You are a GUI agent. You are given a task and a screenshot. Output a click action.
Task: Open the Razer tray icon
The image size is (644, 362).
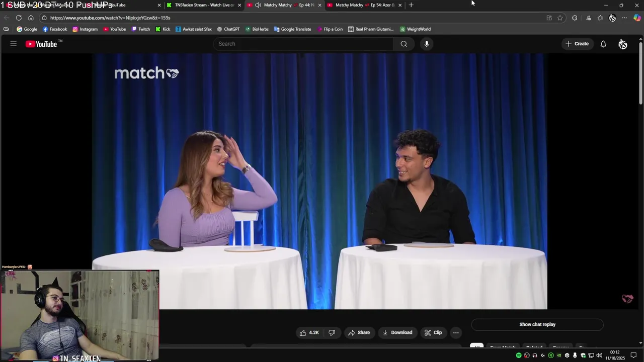(551, 355)
